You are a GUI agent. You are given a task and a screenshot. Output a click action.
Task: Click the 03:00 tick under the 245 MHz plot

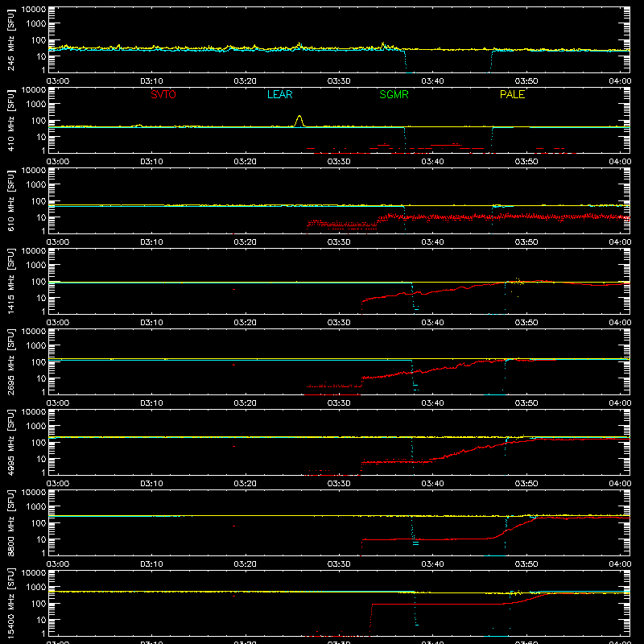coord(58,81)
